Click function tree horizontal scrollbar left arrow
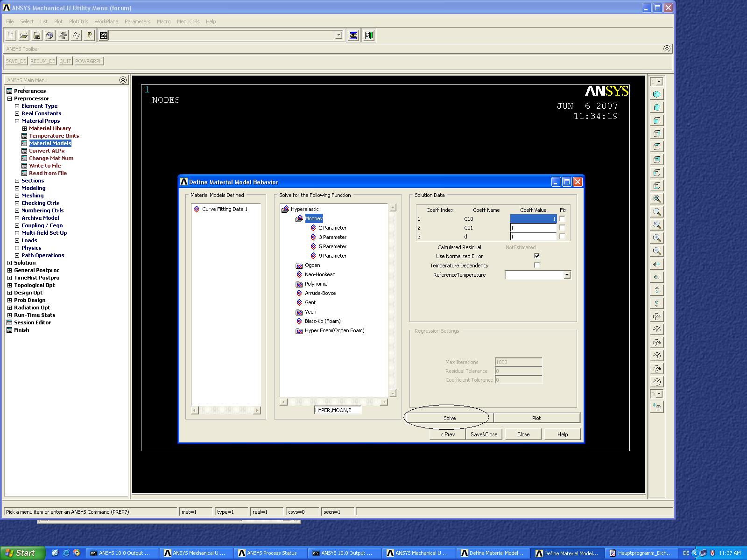This screenshot has height=560, width=747. tap(283, 402)
